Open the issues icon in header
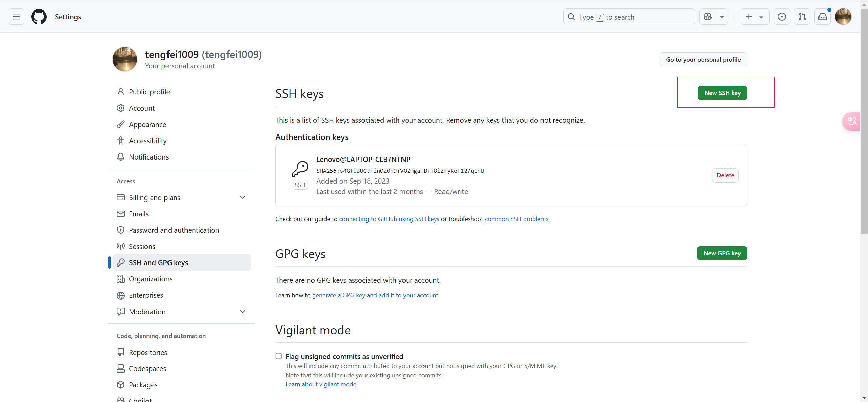Viewport: 868px width, 402px height. [x=782, y=17]
